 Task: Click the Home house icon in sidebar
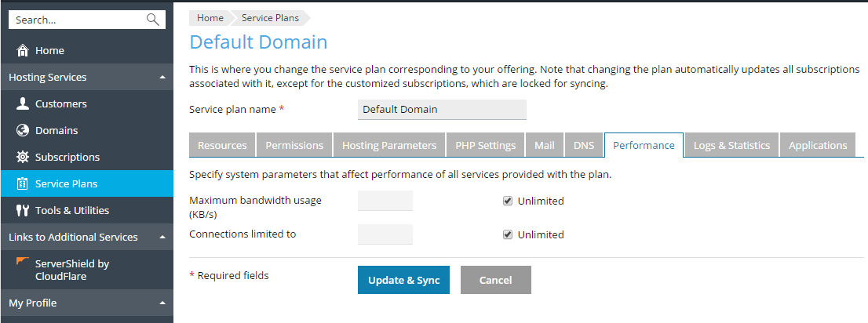[23, 51]
